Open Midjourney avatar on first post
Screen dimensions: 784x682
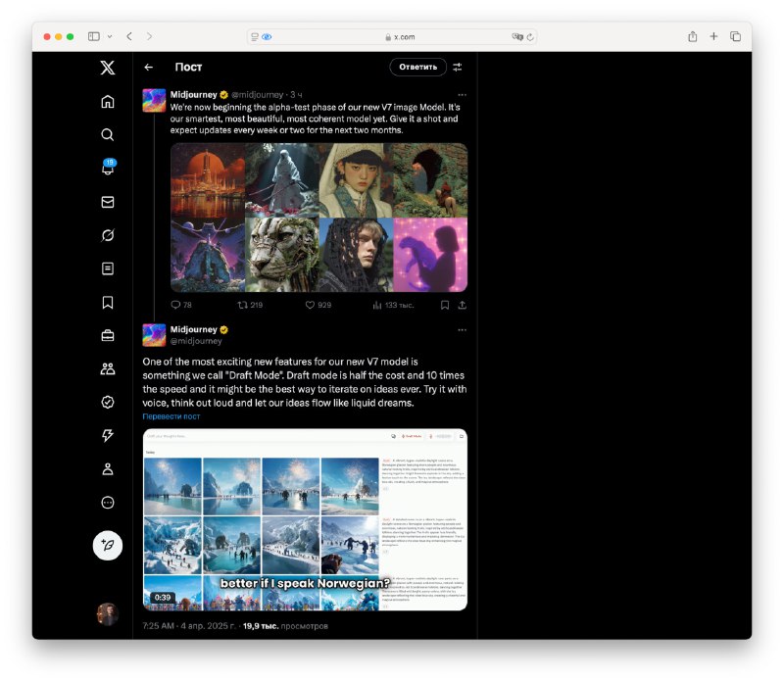pyautogui.click(x=154, y=101)
